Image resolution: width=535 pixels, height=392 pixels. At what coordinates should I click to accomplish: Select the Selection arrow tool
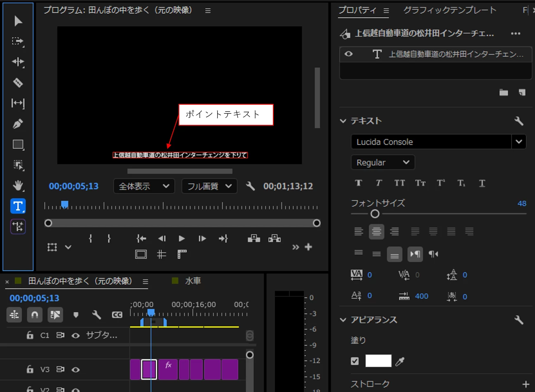[x=18, y=21]
